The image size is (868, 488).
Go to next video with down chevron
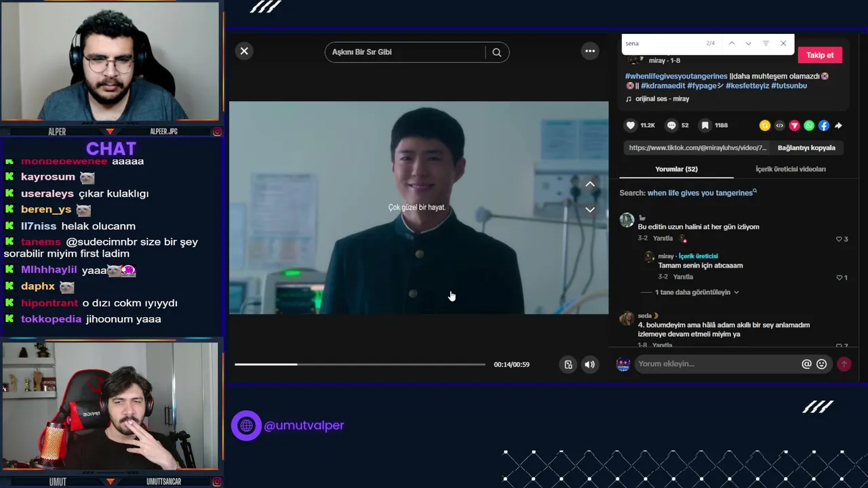pyautogui.click(x=590, y=209)
